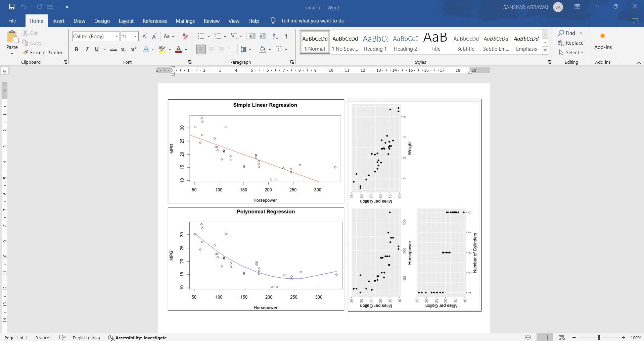Click the Bullets list icon

(x=200, y=36)
